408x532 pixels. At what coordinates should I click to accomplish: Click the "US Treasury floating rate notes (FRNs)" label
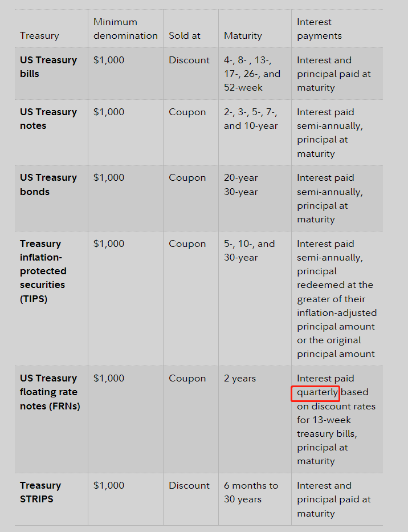[50, 392]
